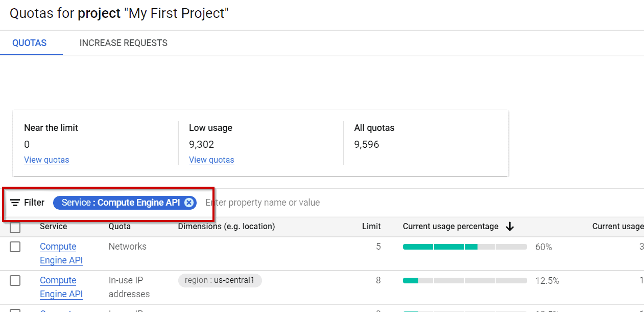Viewport: 644px width, 312px height.
Task: Toggle sort direction on Current usage percentage
Action: (510, 226)
